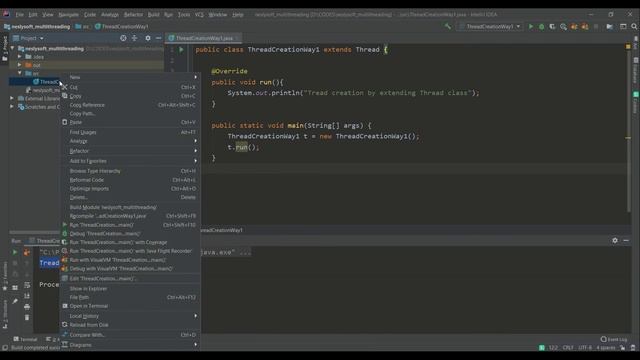Open the Terminal tool window
Screen dimensions: 640x360
25,339
